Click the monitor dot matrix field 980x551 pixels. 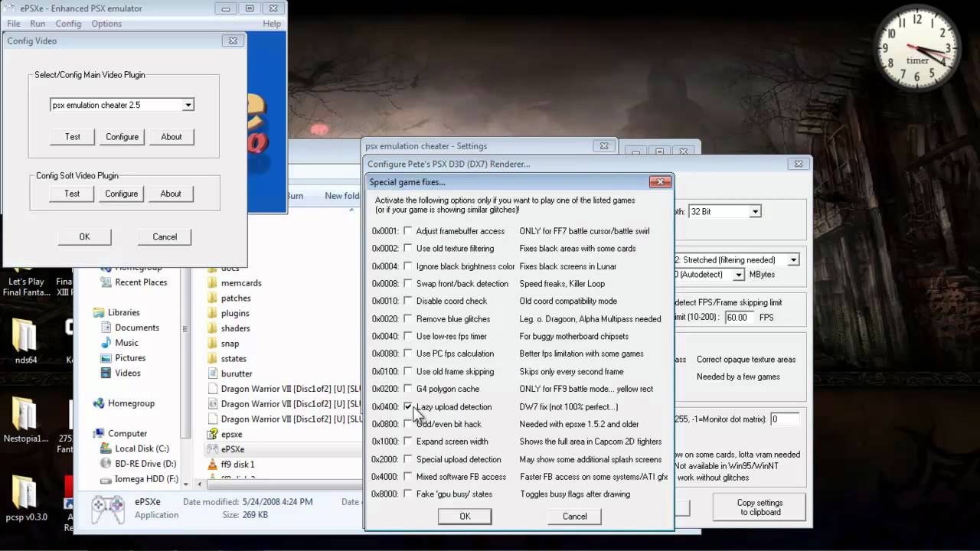coord(784,419)
